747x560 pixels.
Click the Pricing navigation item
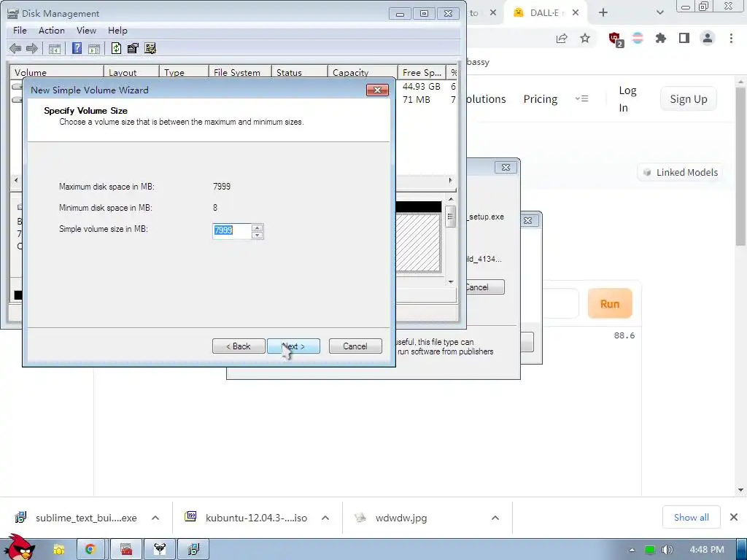pos(541,99)
